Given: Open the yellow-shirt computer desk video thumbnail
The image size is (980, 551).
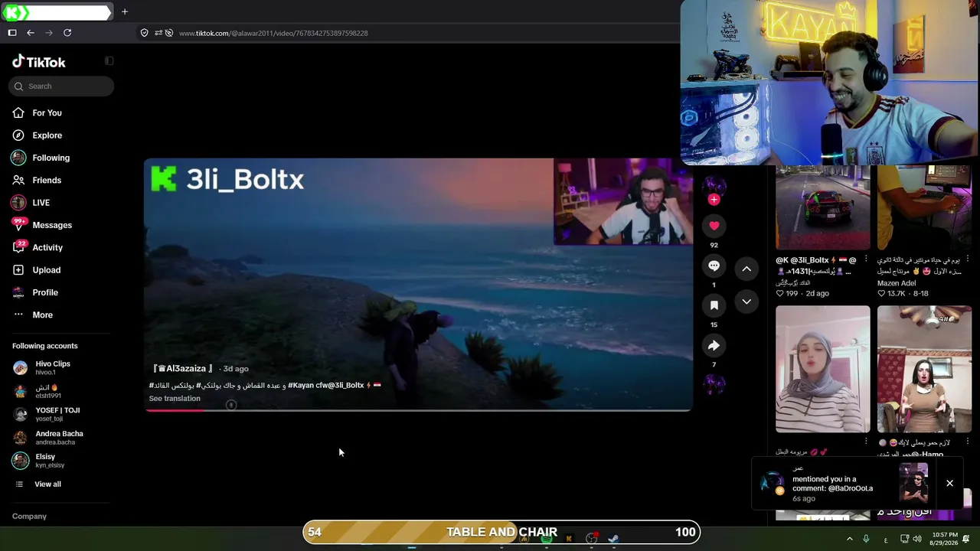Looking at the screenshot, I should (924, 207).
